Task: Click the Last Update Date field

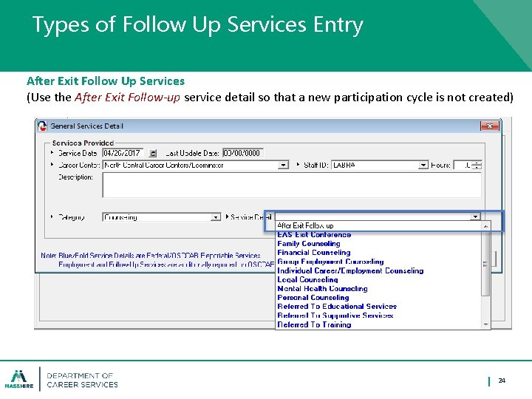Action: click(243, 154)
